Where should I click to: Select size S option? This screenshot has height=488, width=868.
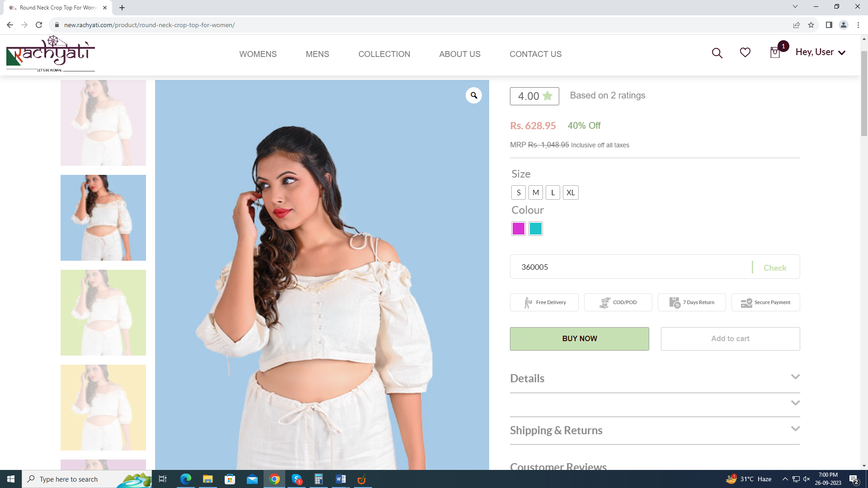coord(519,192)
